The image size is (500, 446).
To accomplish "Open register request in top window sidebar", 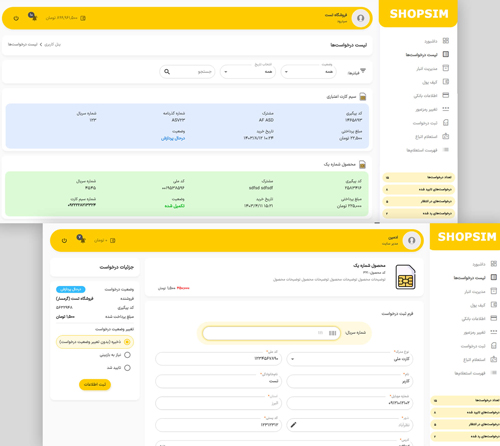I will (431, 123).
